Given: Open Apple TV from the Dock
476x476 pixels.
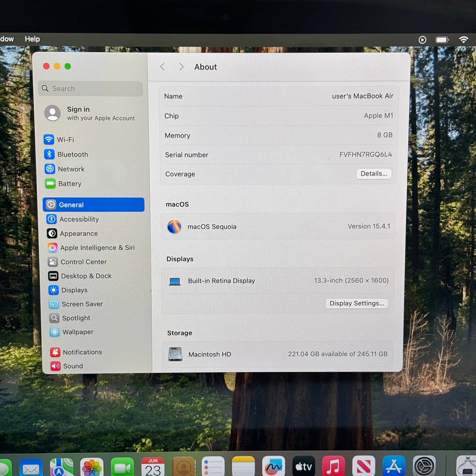Looking at the screenshot, I should tap(304, 466).
